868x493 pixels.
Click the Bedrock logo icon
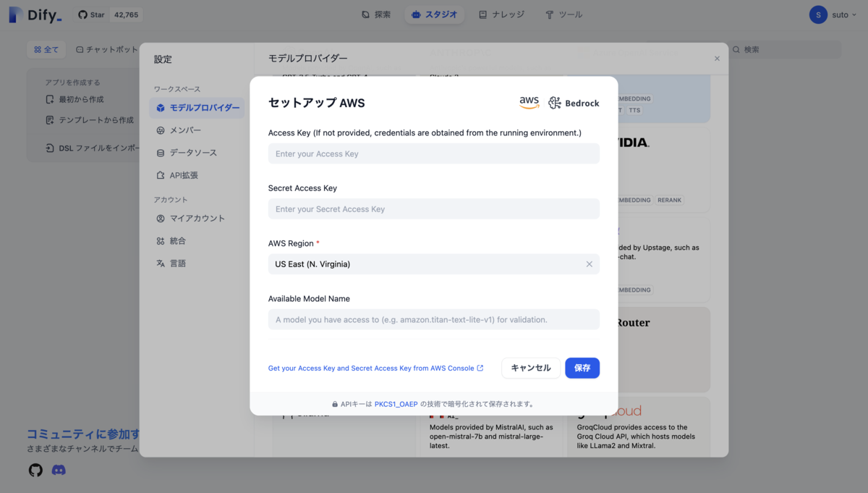(x=555, y=103)
